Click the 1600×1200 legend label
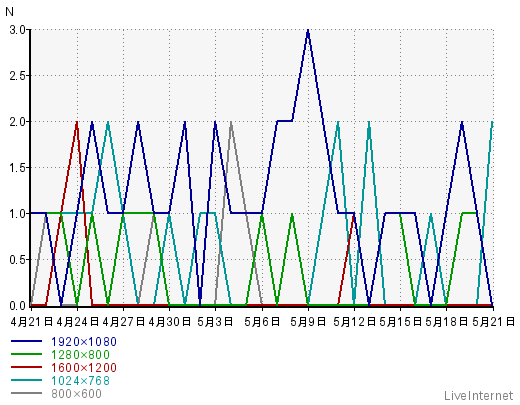This screenshot has height=405, width=520. (x=84, y=368)
